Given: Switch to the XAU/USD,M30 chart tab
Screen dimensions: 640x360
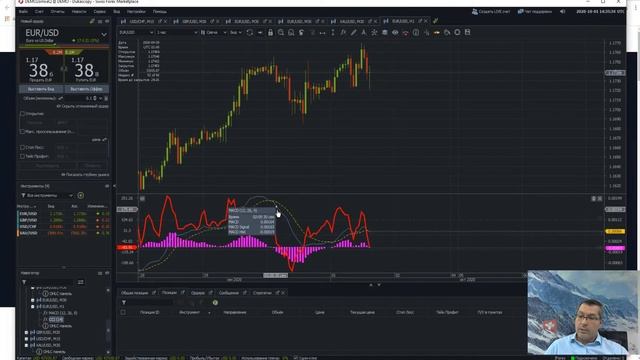Looking at the screenshot, I should [x=351, y=21].
